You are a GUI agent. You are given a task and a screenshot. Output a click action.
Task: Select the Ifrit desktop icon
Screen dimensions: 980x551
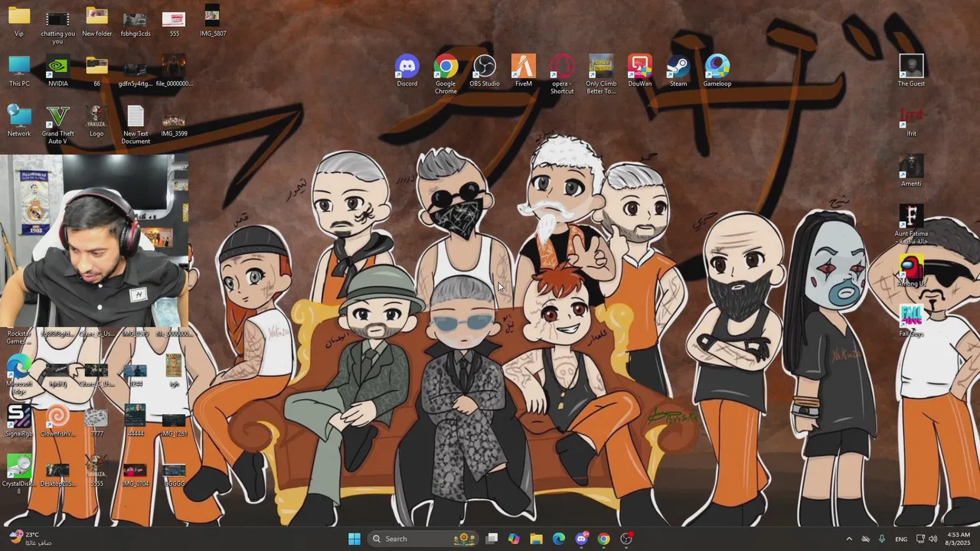point(911,121)
